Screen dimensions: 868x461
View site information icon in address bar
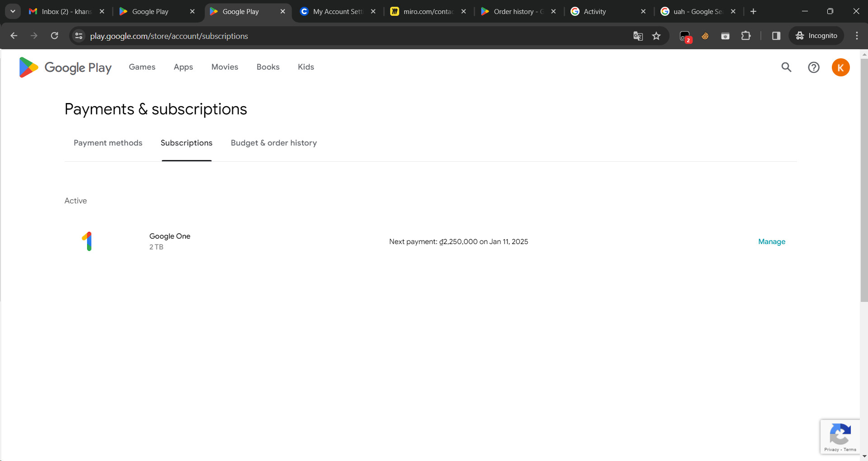[79, 36]
